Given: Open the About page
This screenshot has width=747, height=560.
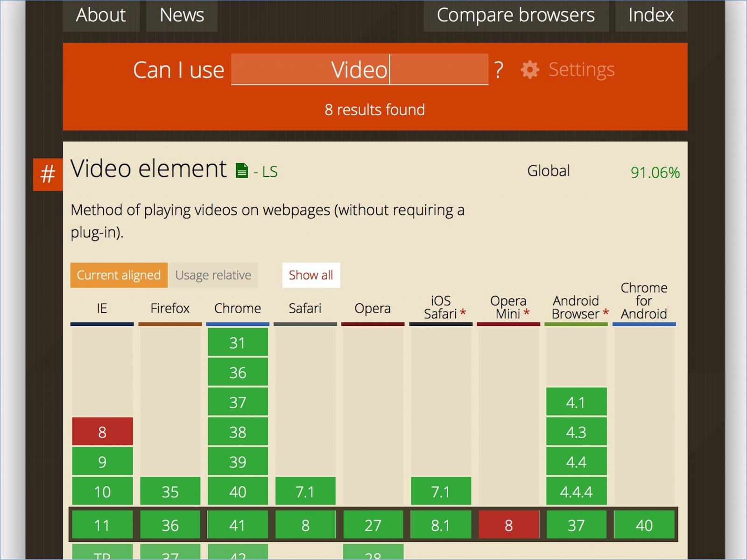Looking at the screenshot, I should click(101, 15).
